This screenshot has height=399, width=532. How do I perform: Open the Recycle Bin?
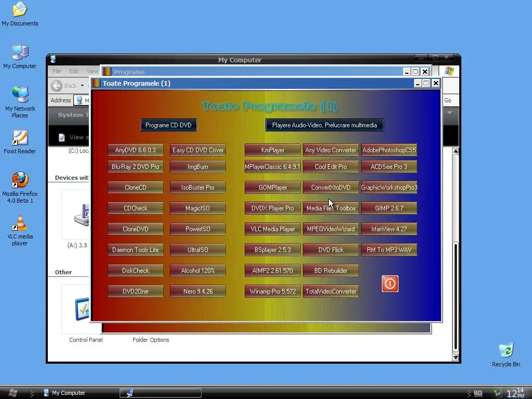click(x=506, y=355)
